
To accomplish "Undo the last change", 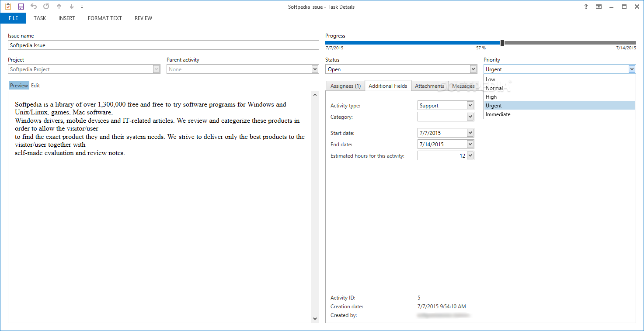I will click(x=34, y=7).
